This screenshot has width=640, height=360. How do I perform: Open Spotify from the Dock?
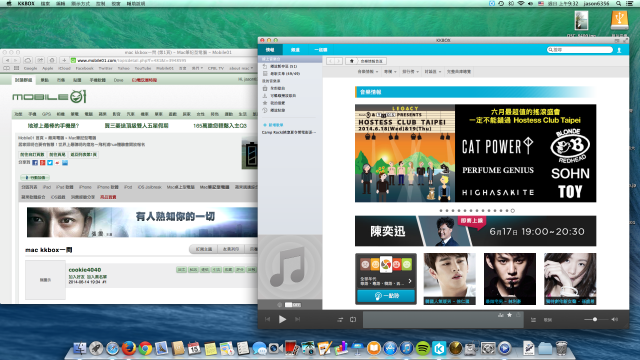pyautogui.click(x=423, y=348)
